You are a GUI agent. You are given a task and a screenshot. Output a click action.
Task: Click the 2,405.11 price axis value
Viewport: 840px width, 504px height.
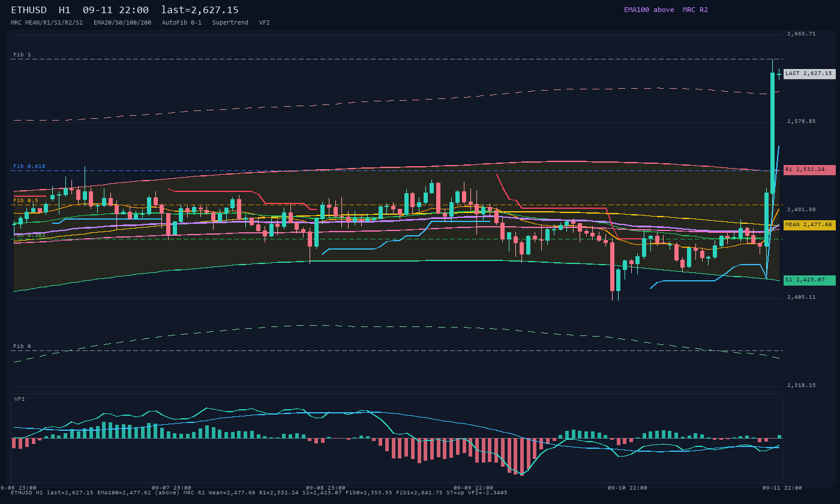pyautogui.click(x=802, y=298)
